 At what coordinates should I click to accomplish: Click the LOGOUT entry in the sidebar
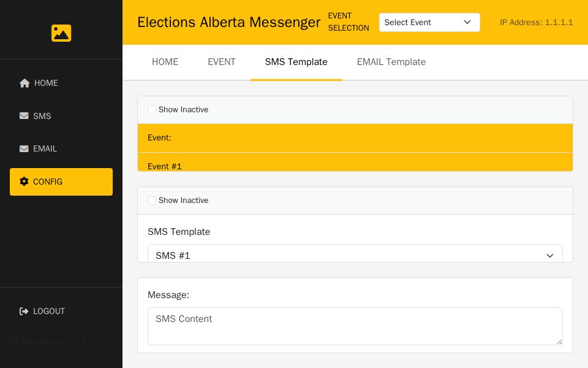49,311
